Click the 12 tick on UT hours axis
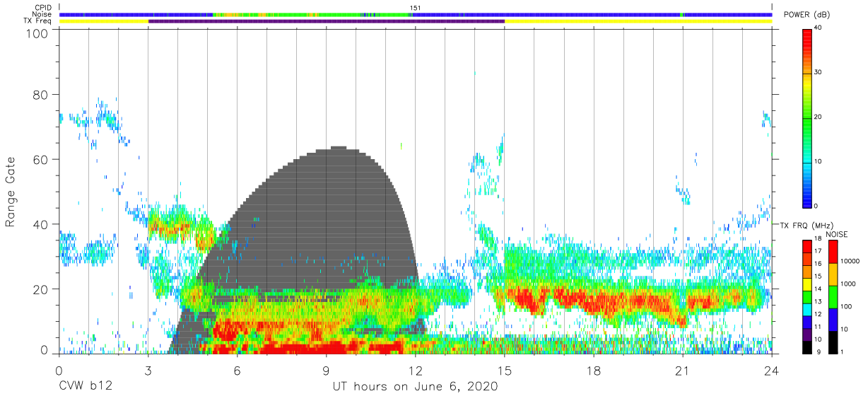 pyautogui.click(x=415, y=371)
